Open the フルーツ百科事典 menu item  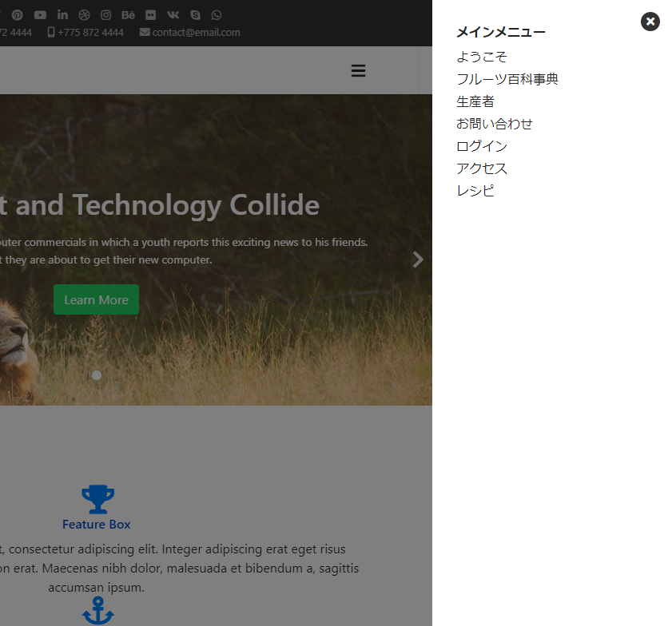pyautogui.click(x=507, y=79)
